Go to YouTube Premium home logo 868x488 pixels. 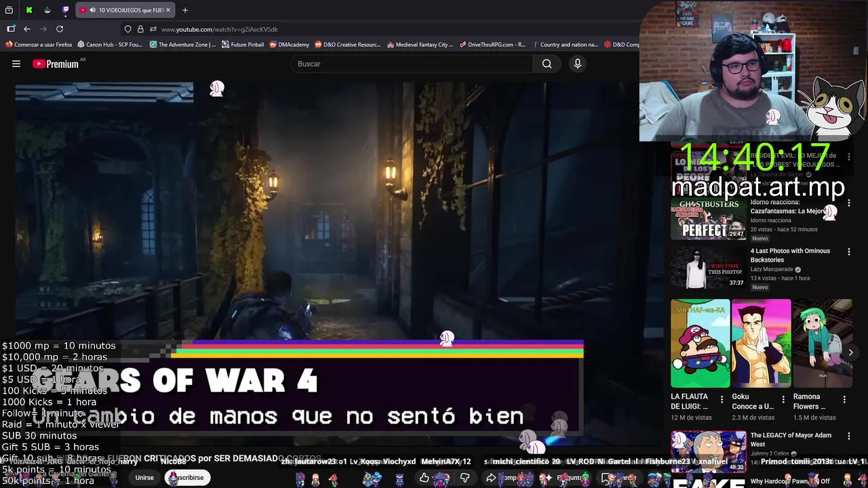[56, 64]
